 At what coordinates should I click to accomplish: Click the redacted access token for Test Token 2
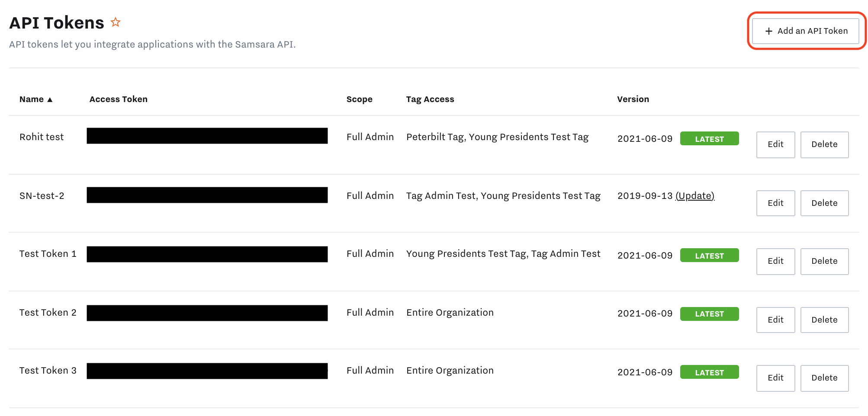(x=207, y=313)
